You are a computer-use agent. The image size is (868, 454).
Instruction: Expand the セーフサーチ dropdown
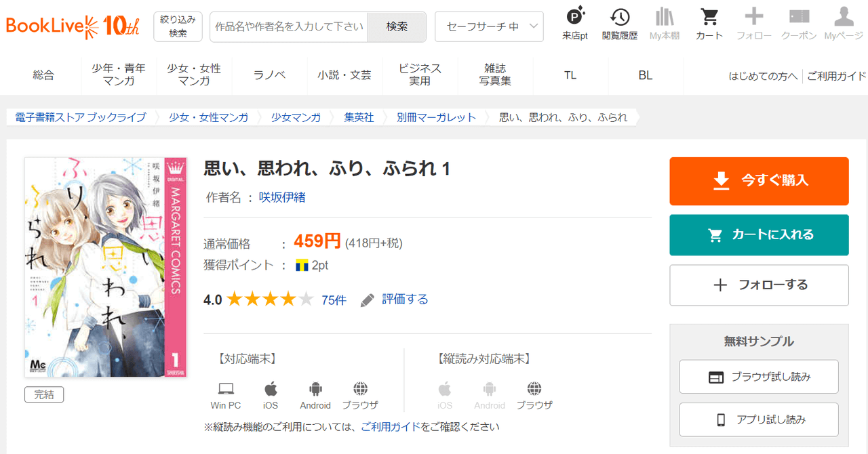[x=489, y=26]
